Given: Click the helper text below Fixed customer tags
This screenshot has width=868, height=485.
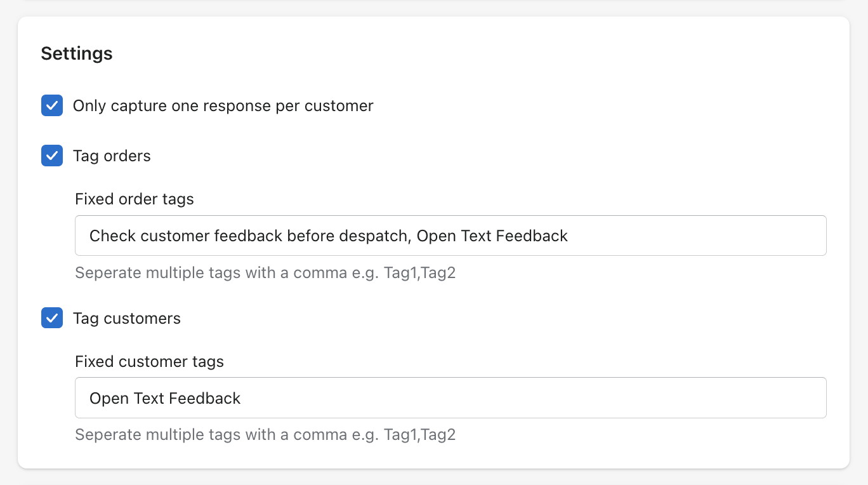Looking at the screenshot, I should [265, 435].
